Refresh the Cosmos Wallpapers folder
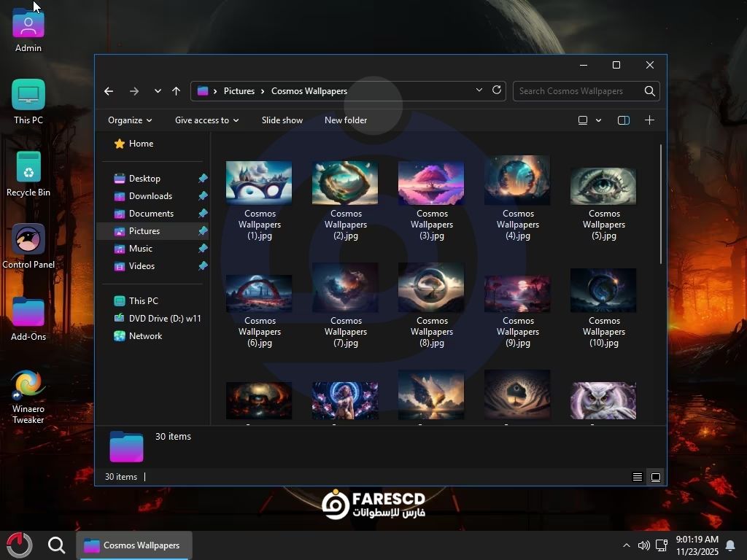 (497, 90)
